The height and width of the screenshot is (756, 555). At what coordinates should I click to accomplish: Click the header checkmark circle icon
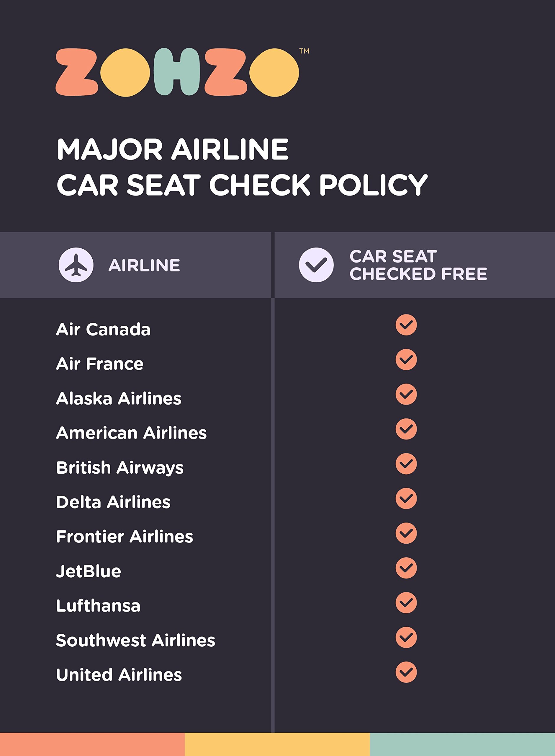(x=316, y=265)
